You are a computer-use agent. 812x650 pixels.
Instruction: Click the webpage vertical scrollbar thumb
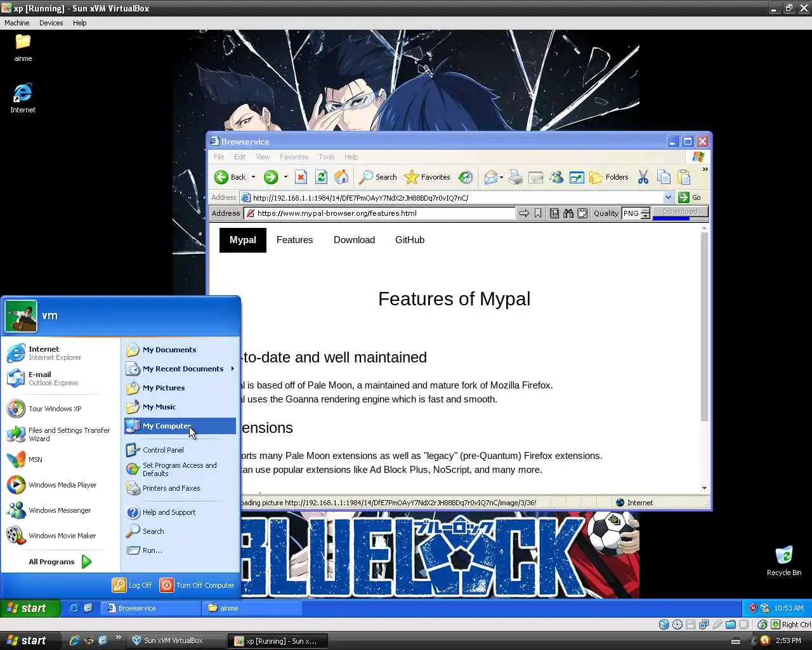(704, 327)
